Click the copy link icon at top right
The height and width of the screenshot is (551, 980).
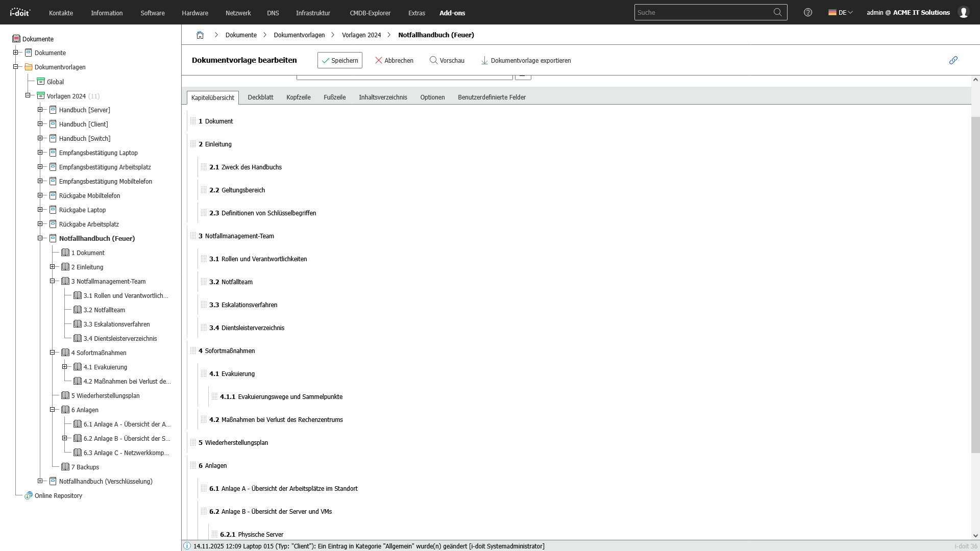coord(953,60)
